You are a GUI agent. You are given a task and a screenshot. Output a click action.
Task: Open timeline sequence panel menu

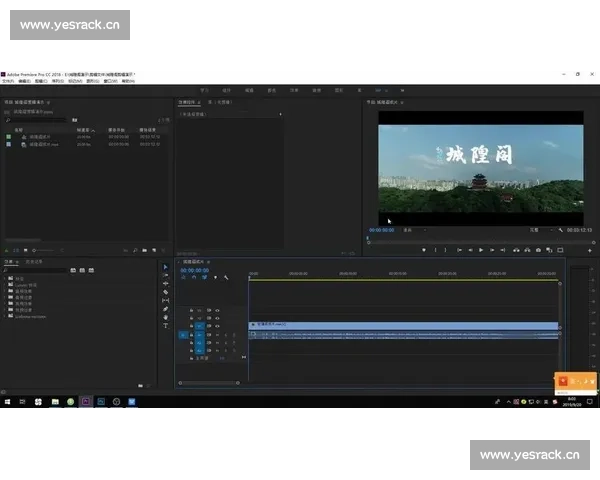point(209,262)
